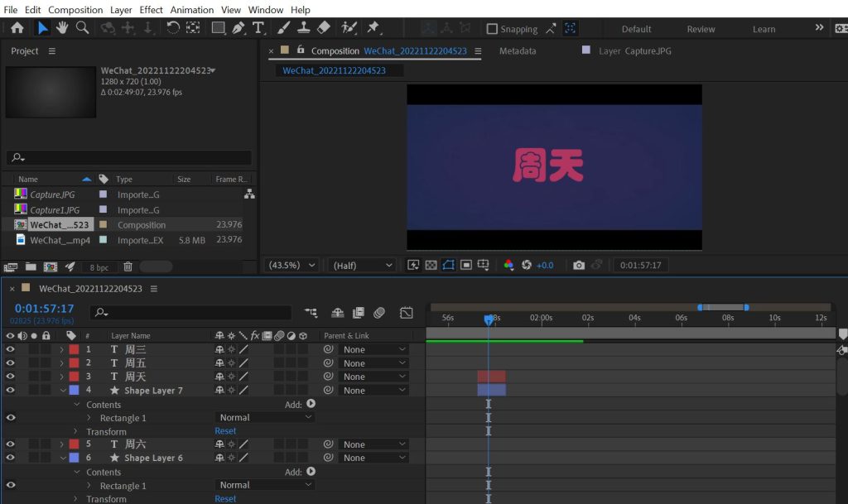This screenshot has width=848, height=504.
Task: Select the Horizontal Type tool
Action: (x=258, y=28)
